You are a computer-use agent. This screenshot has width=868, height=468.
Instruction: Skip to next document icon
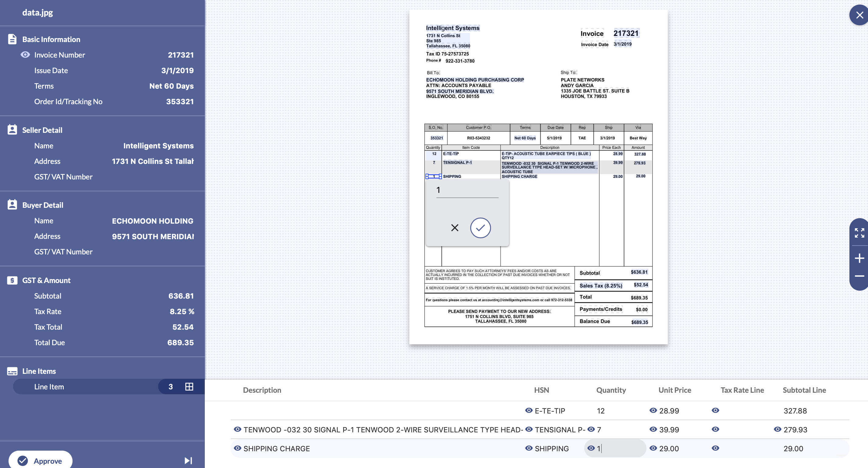click(188, 461)
